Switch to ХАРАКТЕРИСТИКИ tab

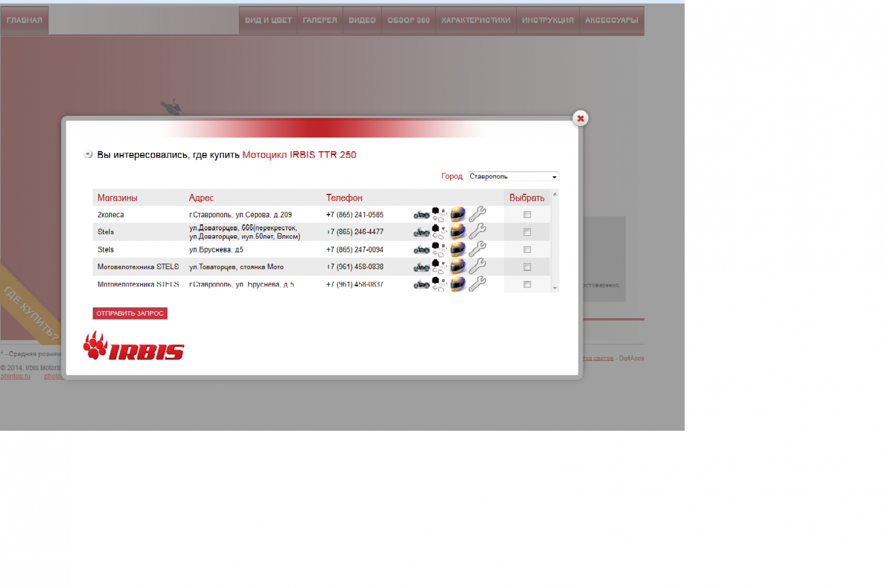(476, 20)
